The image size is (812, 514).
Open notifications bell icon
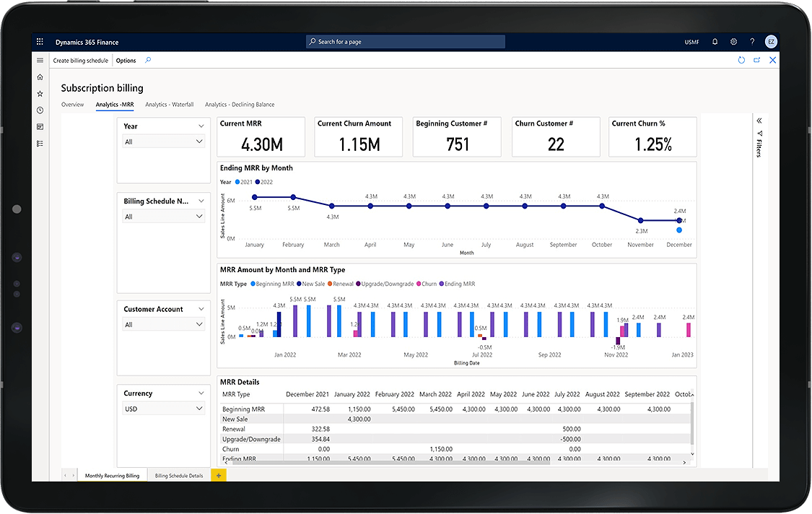(715, 42)
